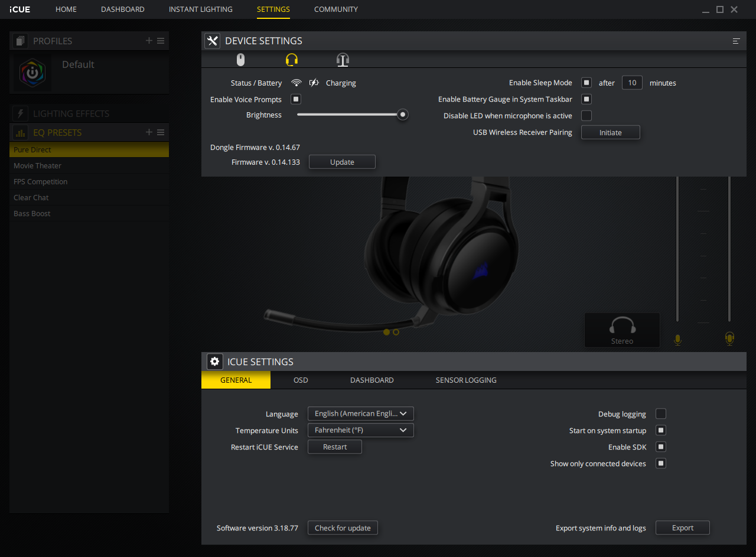Click the Brightness slider handle
This screenshot has height=557, width=756.
[x=403, y=115]
